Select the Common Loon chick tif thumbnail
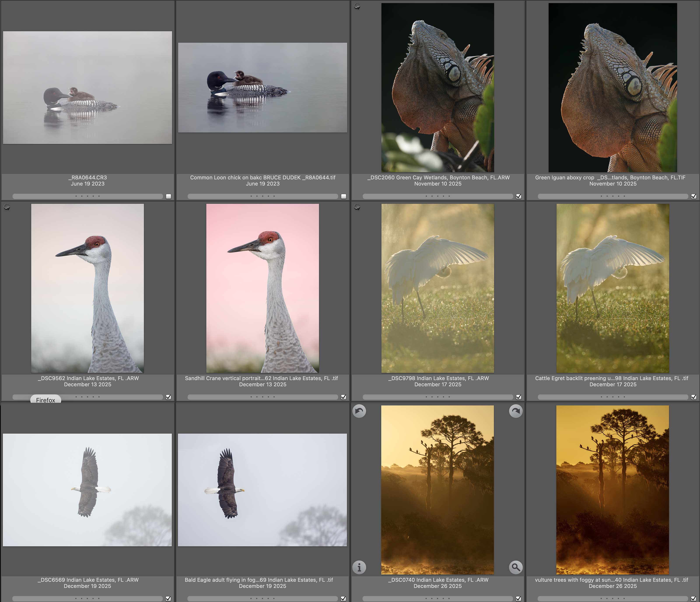This screenshot has width=700, height=602. tap(262, 88)
